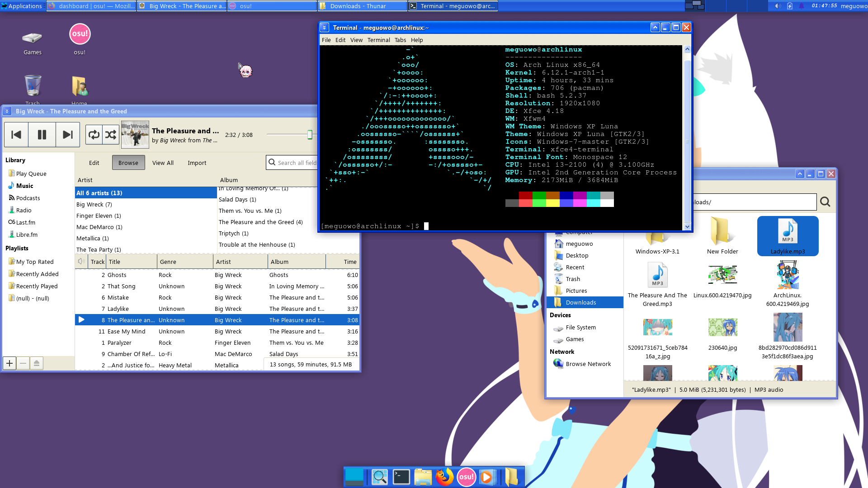Open the Terminal menu in terminal window
Screen dimensions: 868x488
(378, 40)
